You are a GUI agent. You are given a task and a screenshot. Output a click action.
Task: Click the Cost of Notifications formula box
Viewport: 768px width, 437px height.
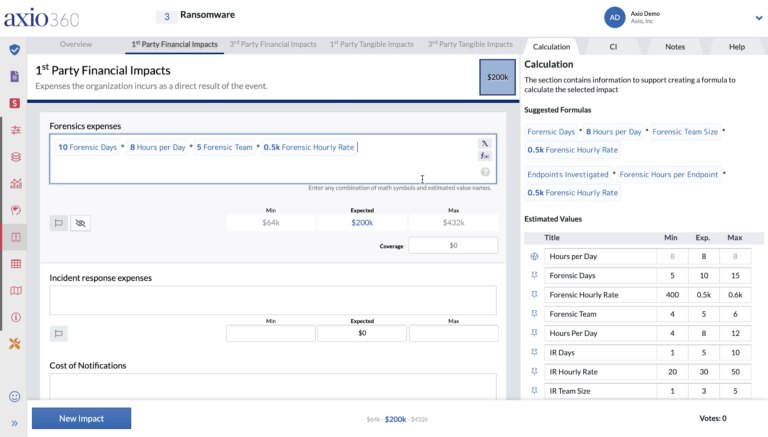click(x=273, y=387)
